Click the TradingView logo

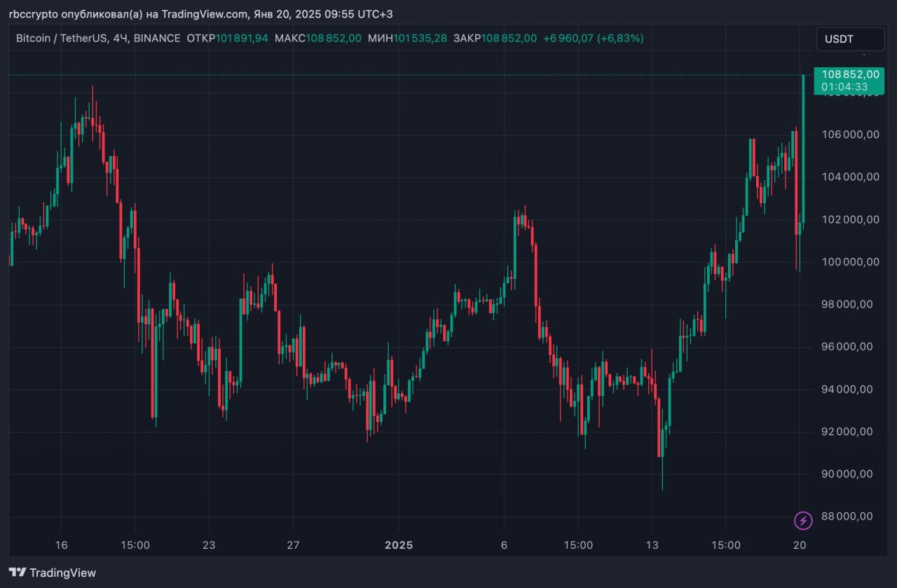coord(53,573)
